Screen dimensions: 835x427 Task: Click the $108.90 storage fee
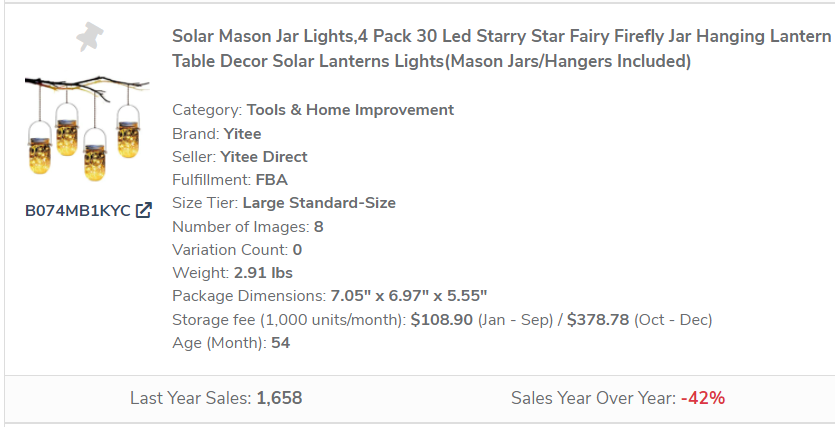(441, 320)
